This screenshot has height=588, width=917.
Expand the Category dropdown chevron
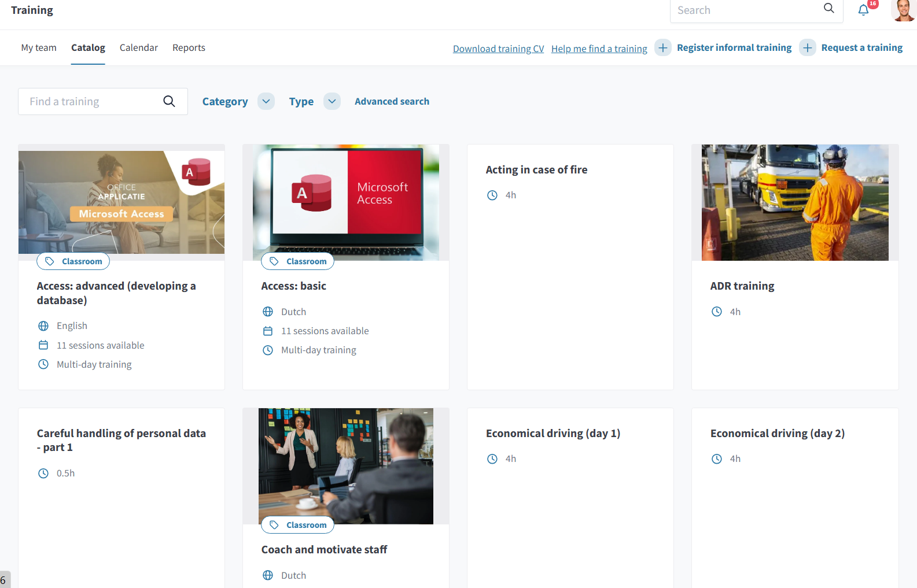(x=266, y=101)
